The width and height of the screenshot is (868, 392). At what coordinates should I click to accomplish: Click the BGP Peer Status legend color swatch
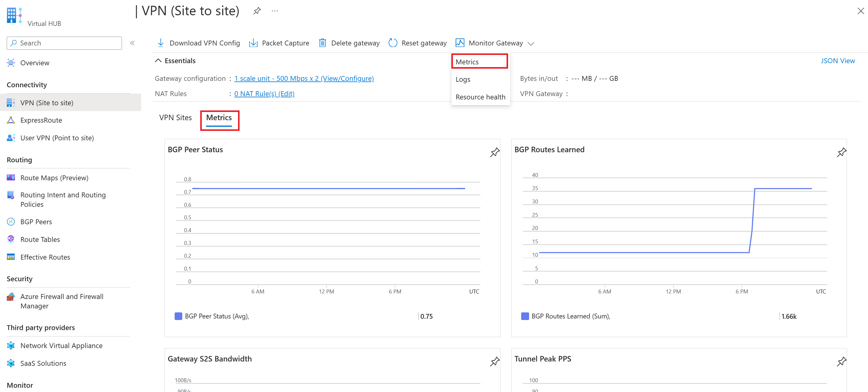pyautogui.click(x=178, y=316)
